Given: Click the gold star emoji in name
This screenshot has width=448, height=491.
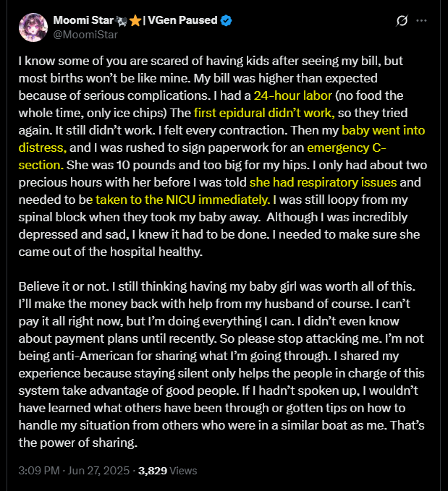Looking at the screenshot, I should coord(135,21).
